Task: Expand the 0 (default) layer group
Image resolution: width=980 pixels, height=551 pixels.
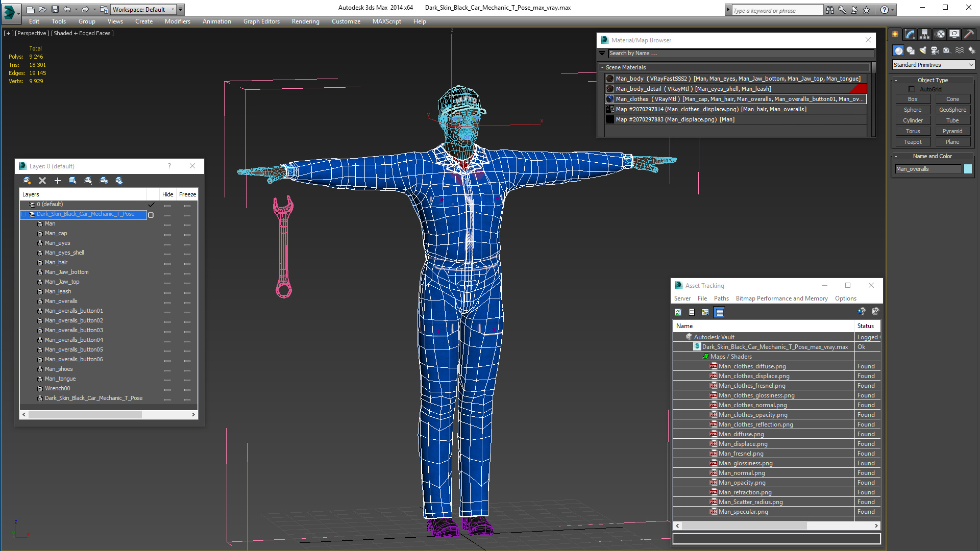Action: [25, 204]
